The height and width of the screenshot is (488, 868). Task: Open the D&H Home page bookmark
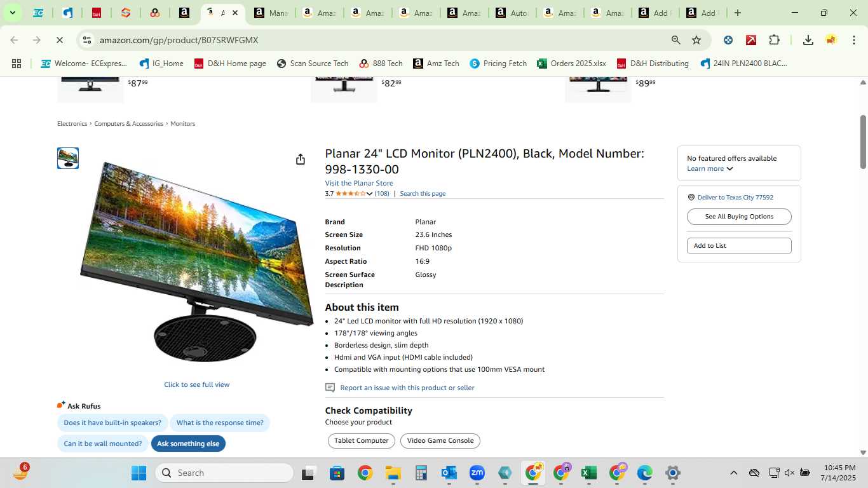230,64
